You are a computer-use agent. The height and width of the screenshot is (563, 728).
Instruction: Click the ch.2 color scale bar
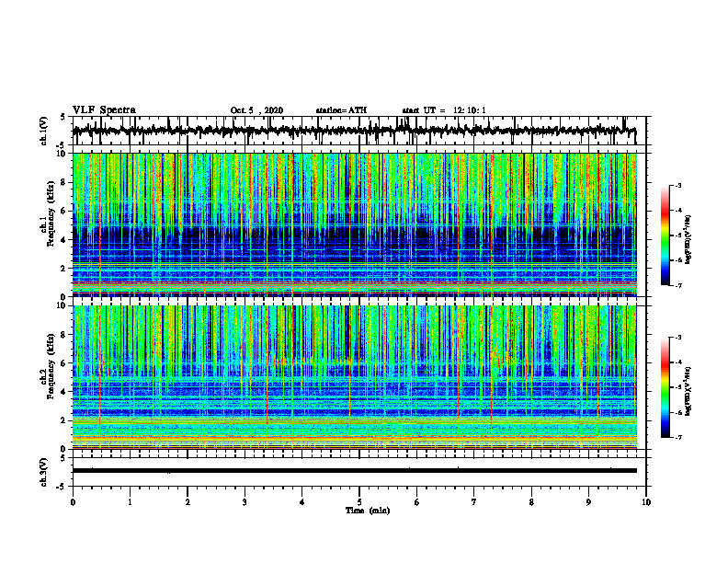(665, 387)
